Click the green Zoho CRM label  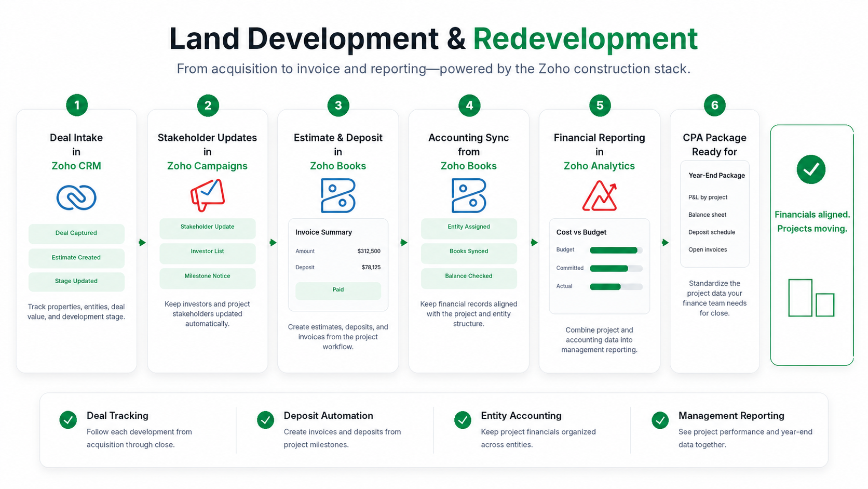(x=76, y=166)
